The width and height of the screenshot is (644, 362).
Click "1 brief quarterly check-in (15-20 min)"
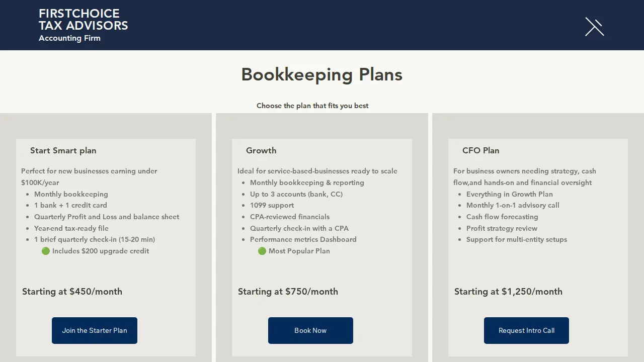coord(95,239)
